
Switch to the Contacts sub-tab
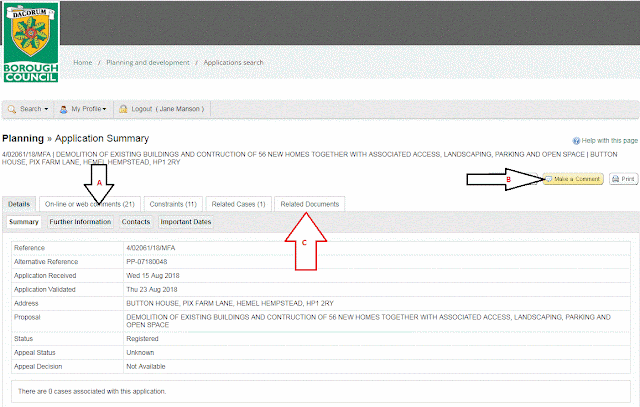(x=136, y=222)
